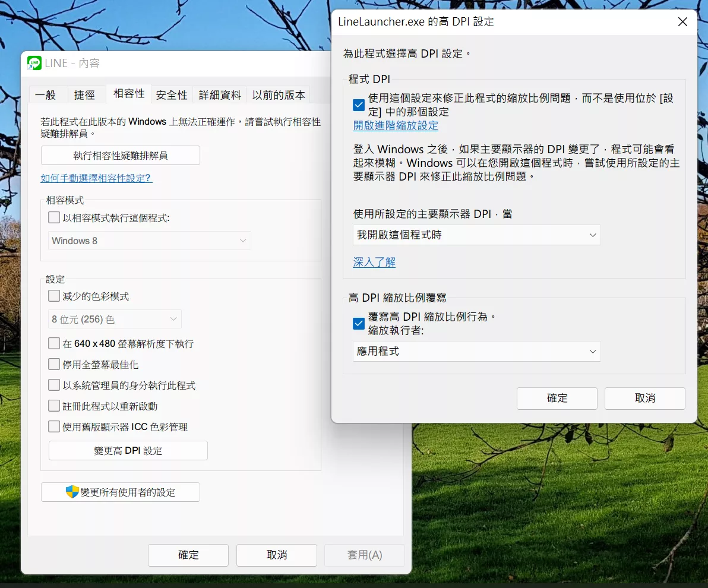Screen dimensions: 708x588
Task: Uncheck 覆寫高 DPI 縮放比例行為 checkbox
Action: 359,324
